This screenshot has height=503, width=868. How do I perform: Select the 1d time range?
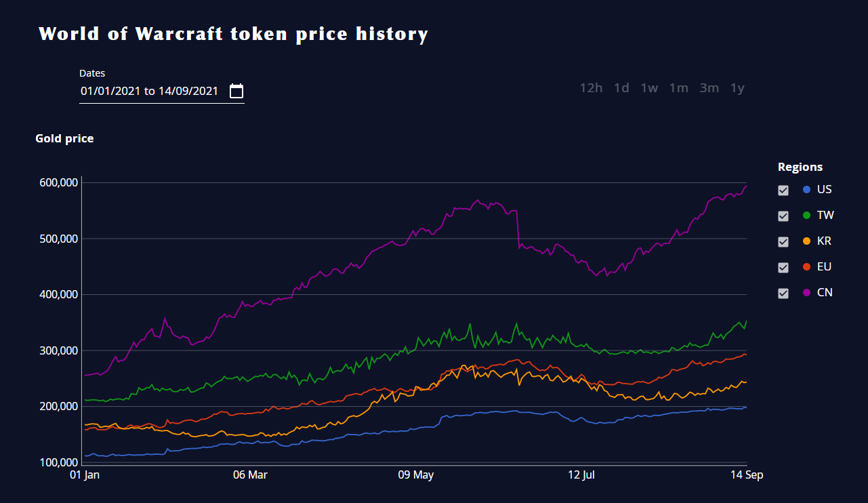(621, 88)
